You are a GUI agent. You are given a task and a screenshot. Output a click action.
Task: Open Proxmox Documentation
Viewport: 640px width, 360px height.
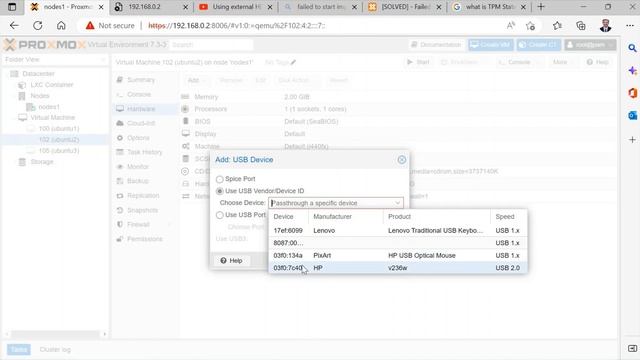436,44
